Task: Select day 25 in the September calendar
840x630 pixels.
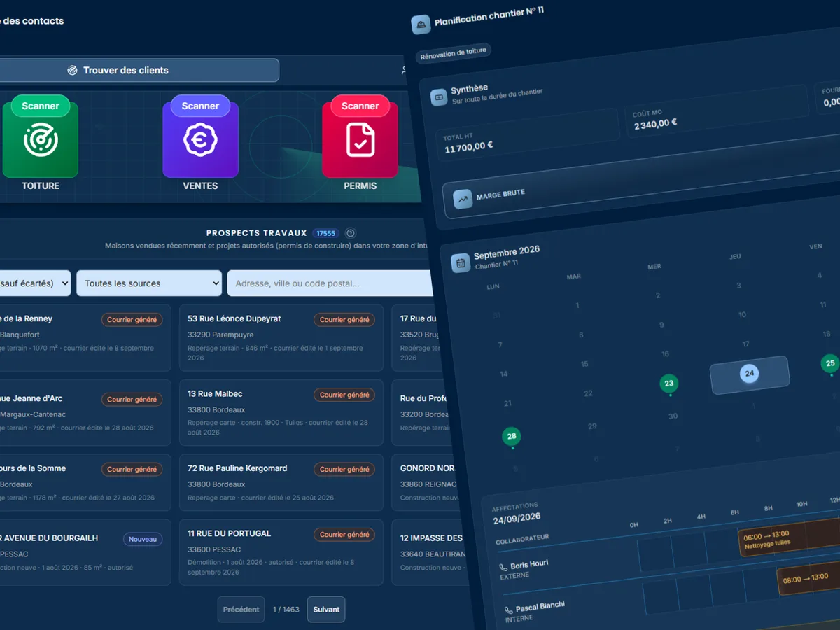Action: pos(830,363)
